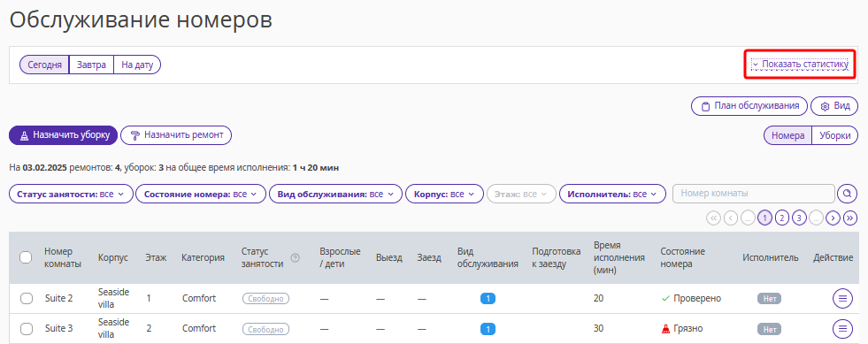Image resolution: width=868 pixels, height=344 pixels.
Task: Tick the checkbox for Suite 2 row
Action: (x=26, y=299)
